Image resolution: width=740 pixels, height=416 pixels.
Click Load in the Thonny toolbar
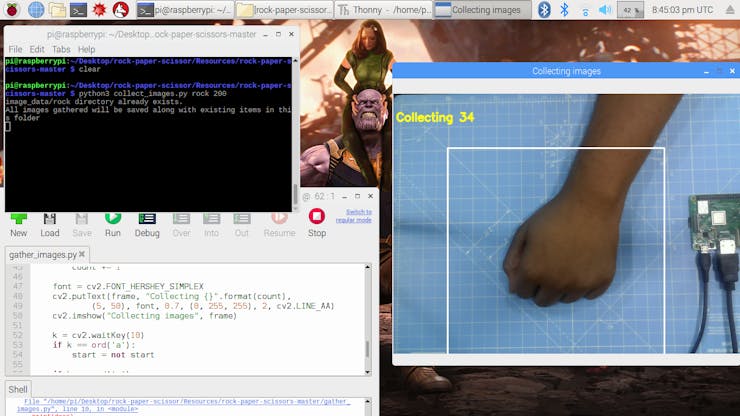click(50, 224)
